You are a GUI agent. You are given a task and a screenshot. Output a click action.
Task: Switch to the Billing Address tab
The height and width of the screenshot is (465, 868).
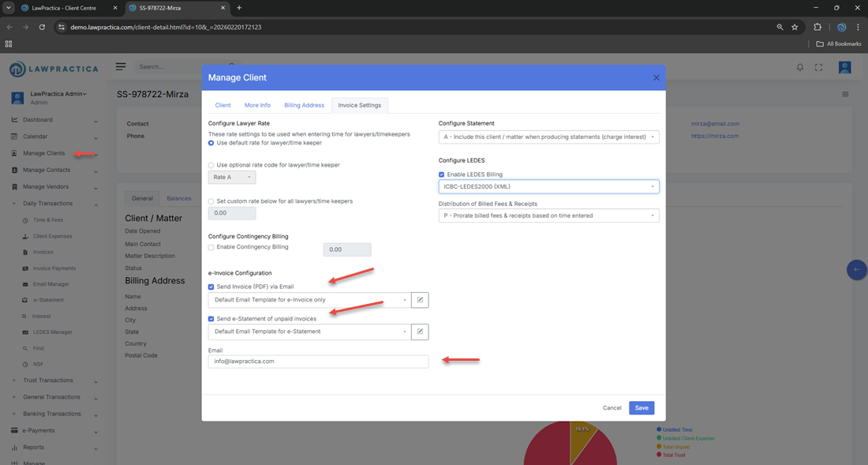tap(304, 105)
